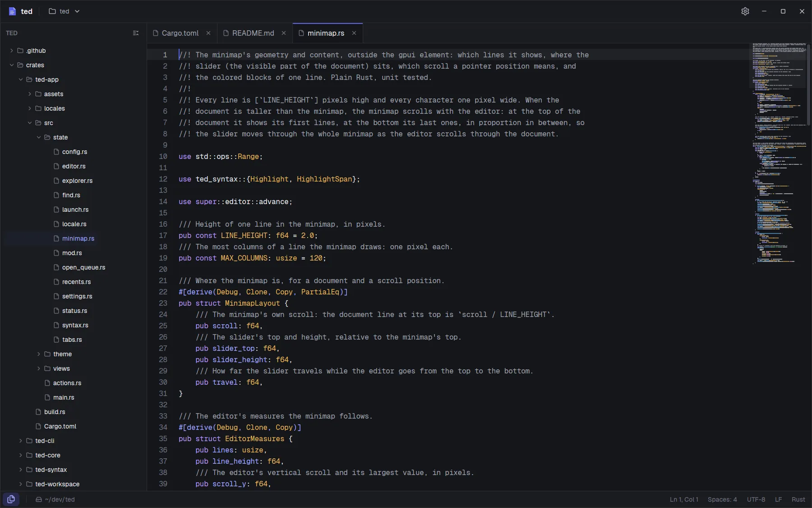Open locale.rs file
Image resolution: width=812 pixels, height=508 pixels.
(74, 224)
